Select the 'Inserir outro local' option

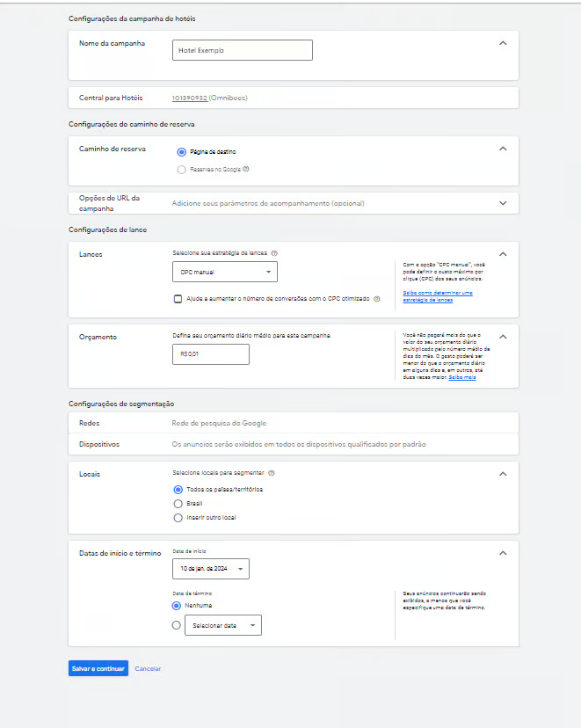click(x=178, y=518)
